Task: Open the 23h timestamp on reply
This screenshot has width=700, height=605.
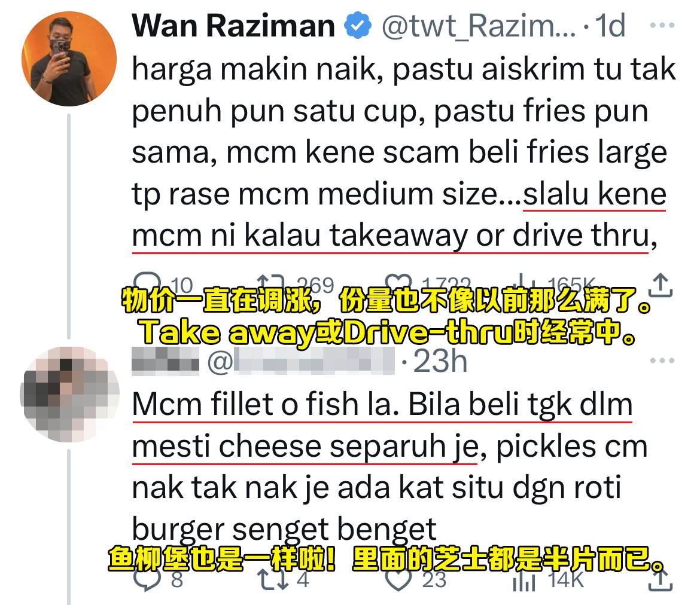Action: [x=440, y=361]
